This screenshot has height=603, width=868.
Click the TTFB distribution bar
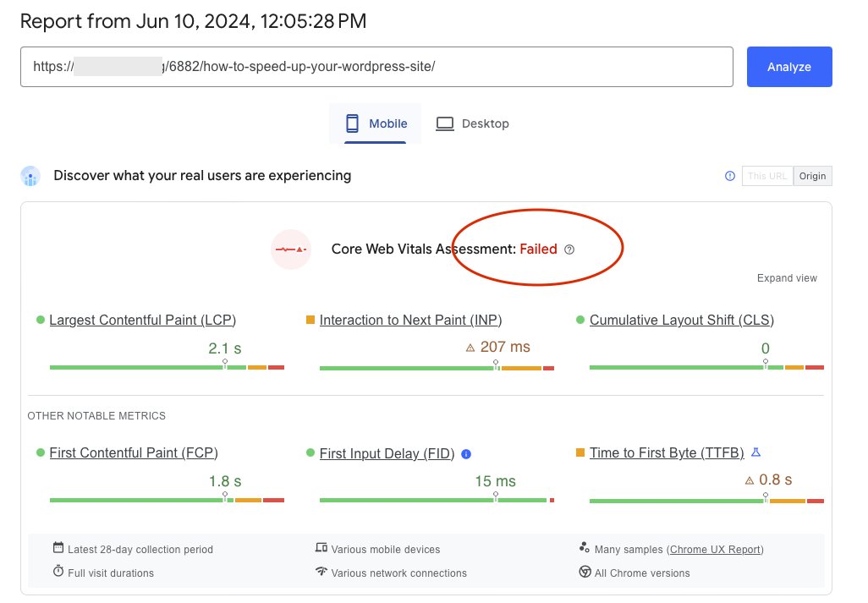coord(706,501)
